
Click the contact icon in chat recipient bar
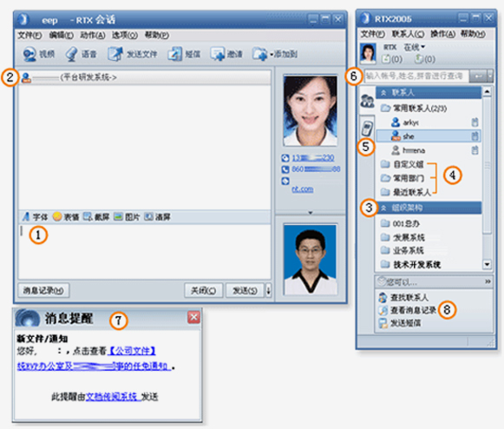pos(26,77)
